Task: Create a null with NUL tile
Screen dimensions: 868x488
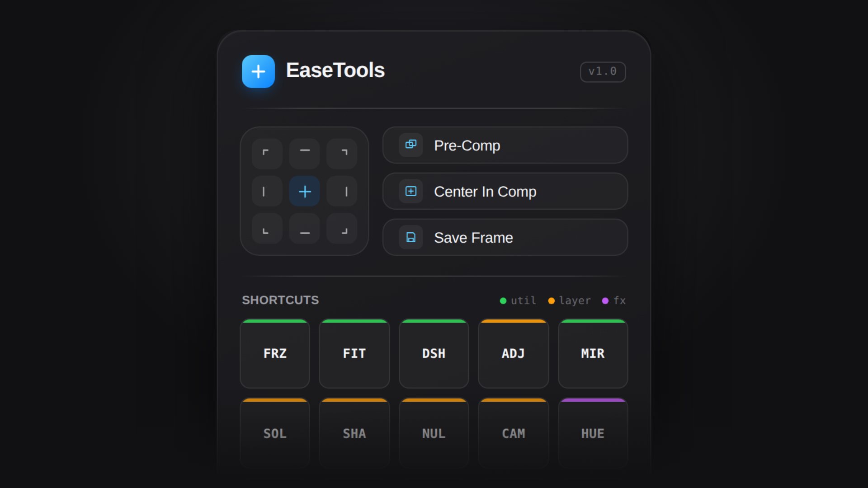Action: 434,433
